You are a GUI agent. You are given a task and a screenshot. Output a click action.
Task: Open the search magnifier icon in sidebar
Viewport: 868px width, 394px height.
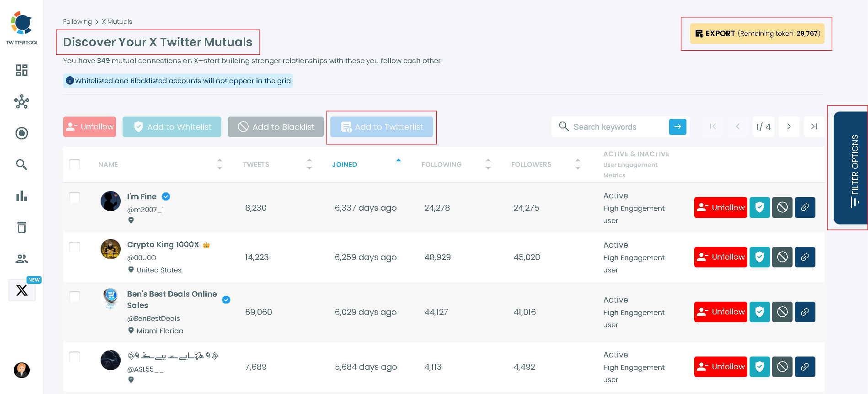coord(21,165)
